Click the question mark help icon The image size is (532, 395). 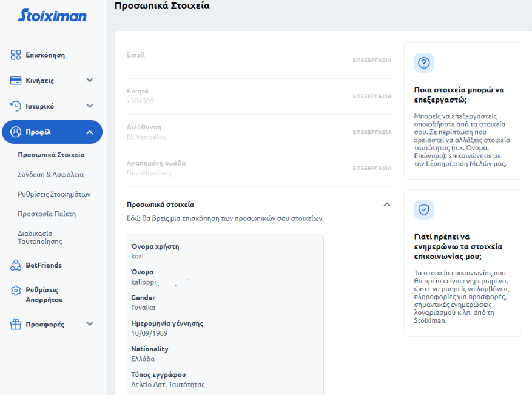[x=424, y=63]
